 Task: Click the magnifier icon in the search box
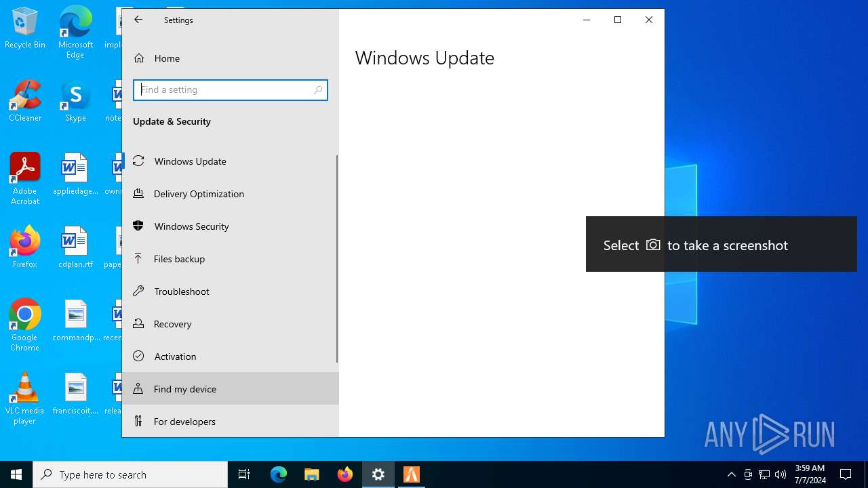point(318,89)
